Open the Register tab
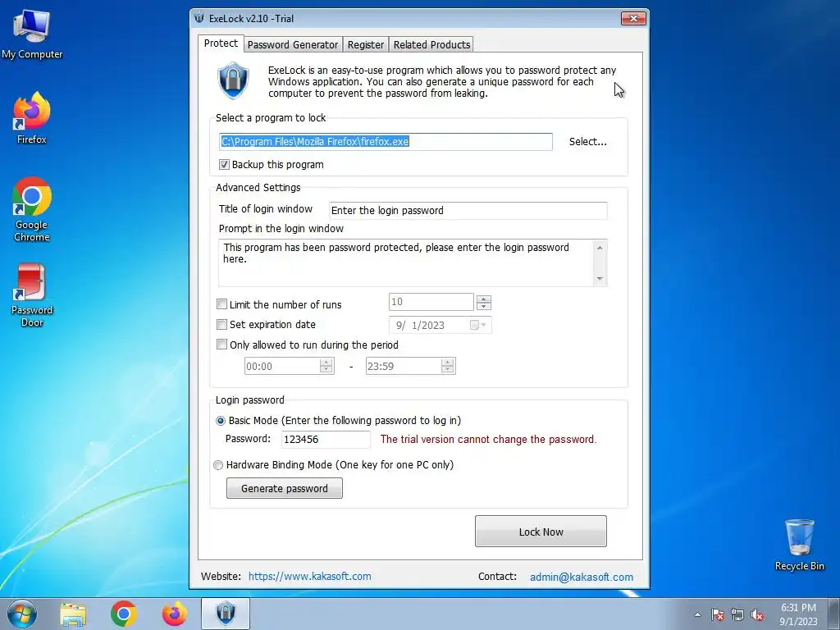 (365, 45)
